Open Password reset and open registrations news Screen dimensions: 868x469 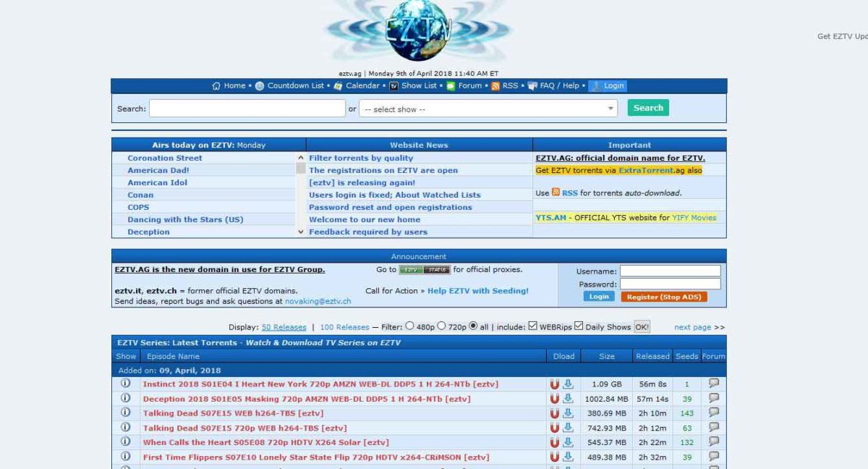click(x=391, y=207)
